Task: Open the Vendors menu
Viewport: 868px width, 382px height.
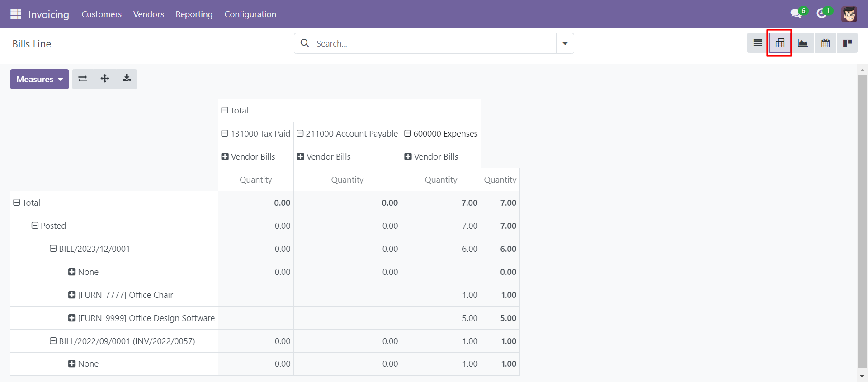Action: (149, 14)
